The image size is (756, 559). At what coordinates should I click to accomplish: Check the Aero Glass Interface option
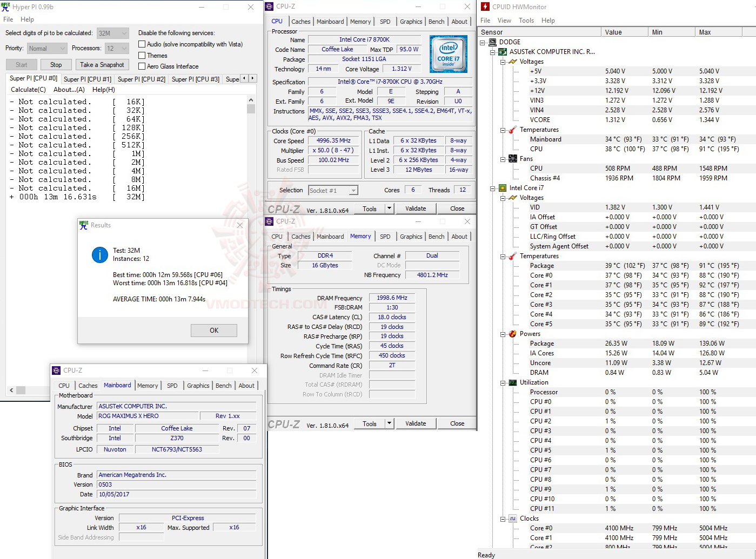[142, 66]
